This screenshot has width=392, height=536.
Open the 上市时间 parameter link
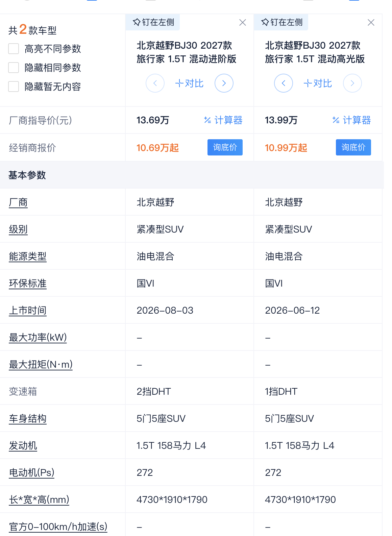28,310
